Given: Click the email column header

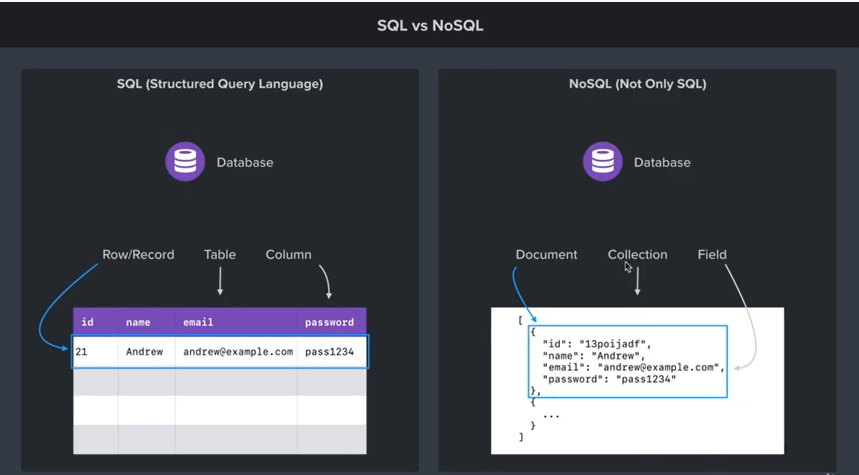Looking at the screenshot, I should tap(198, 322).
